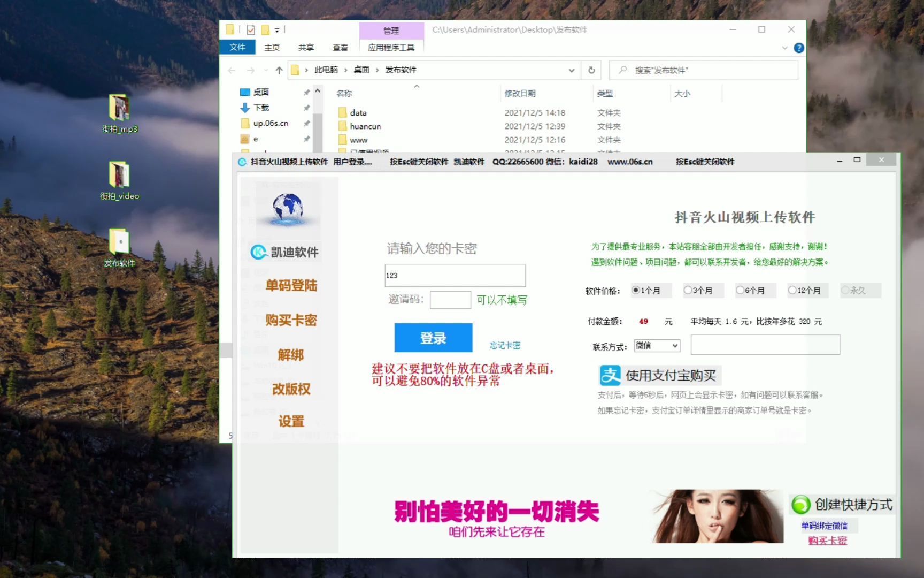Click the Explorer forward arrow
This screenshot has width=924, height=578.
point(251,70)
